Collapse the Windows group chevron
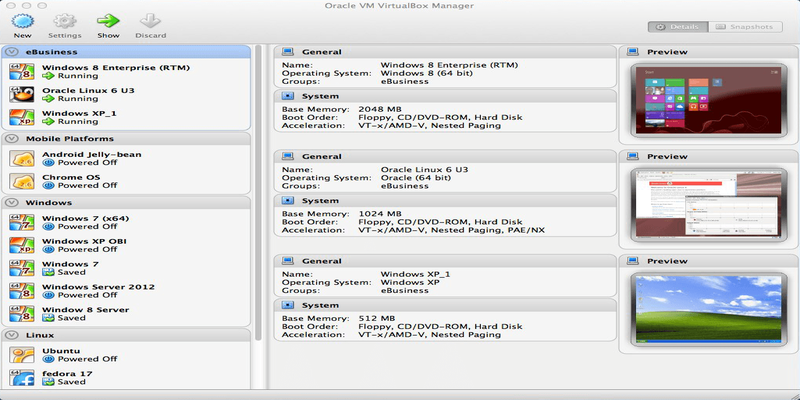Image resolution: width=800 pixels, height=400 pixels. coord(12,202)
